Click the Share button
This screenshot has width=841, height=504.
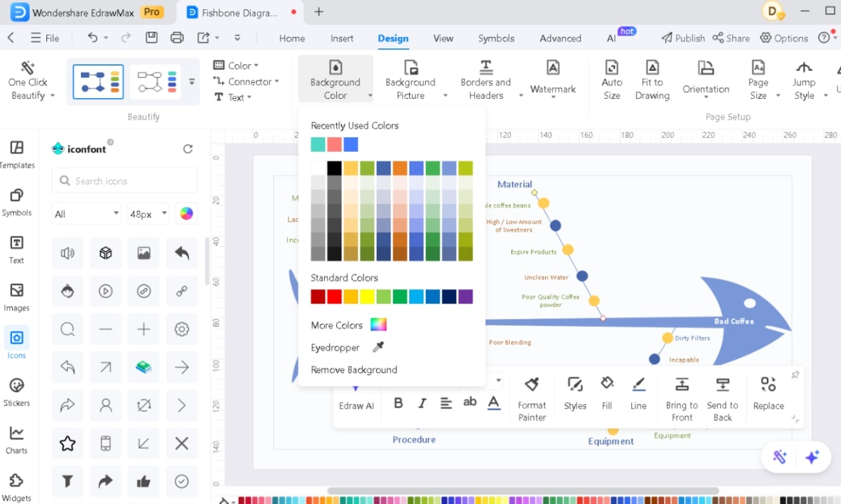pos(731,38)
